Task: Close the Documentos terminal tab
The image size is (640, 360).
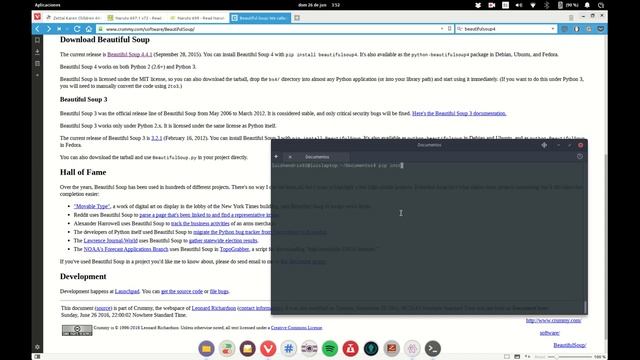Action: 290,157
